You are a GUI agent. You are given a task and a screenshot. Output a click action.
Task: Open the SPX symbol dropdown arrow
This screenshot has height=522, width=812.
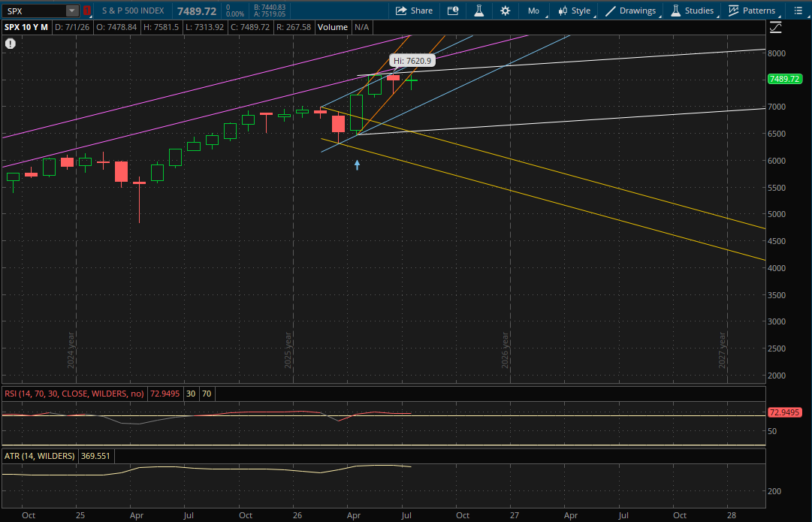pyautogui.click(x=72, y=11)
